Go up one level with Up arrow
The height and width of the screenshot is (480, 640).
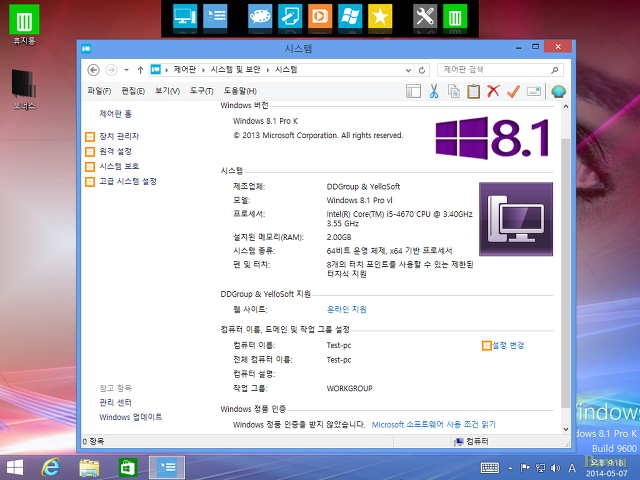[x=140, y=70]
